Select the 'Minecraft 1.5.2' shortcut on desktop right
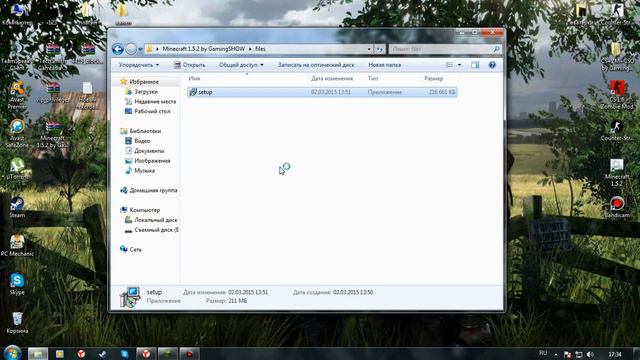Viewport: 640px width, 360px height. coord(617,173)
